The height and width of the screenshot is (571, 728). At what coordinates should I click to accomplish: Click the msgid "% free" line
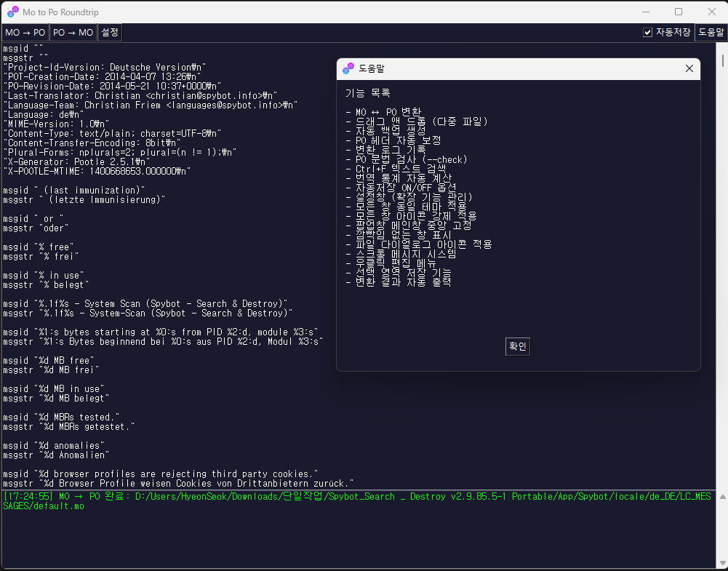click(39, 247)
